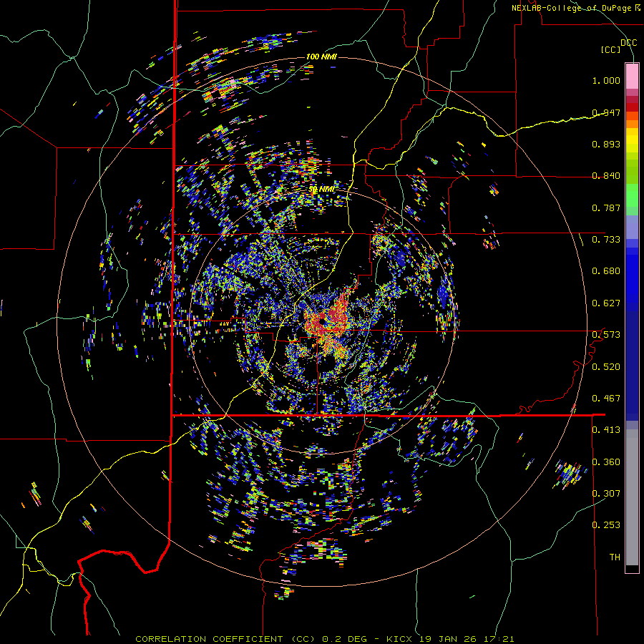644x644 pixels.
Task: Select the 0.307 scale value
Action: 606,494
